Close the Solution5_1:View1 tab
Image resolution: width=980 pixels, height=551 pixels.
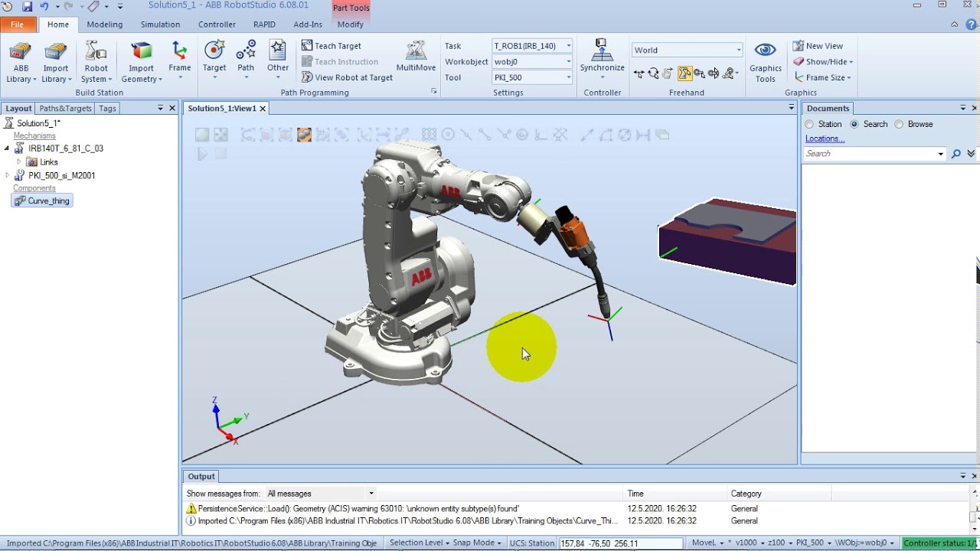[x=263, y=109]
